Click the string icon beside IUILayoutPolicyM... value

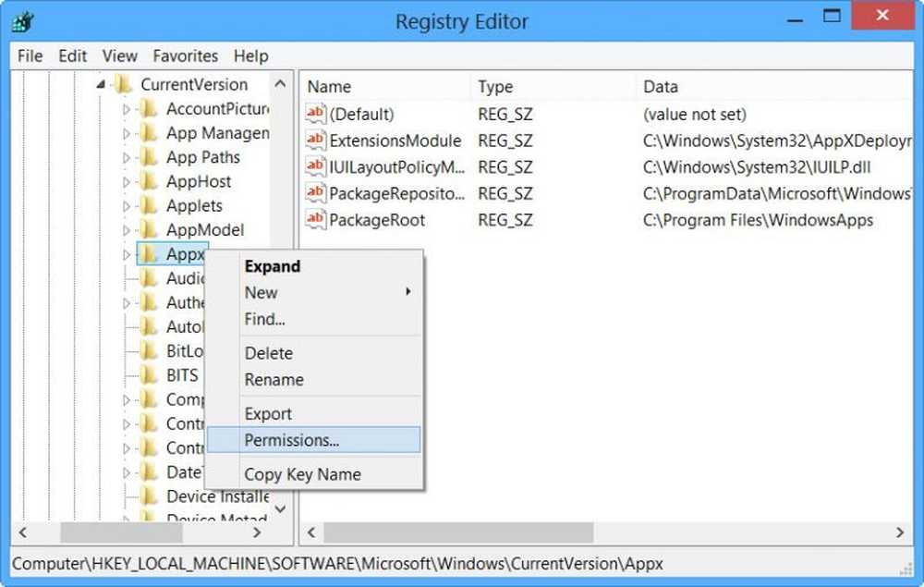[x=316, y=166]
